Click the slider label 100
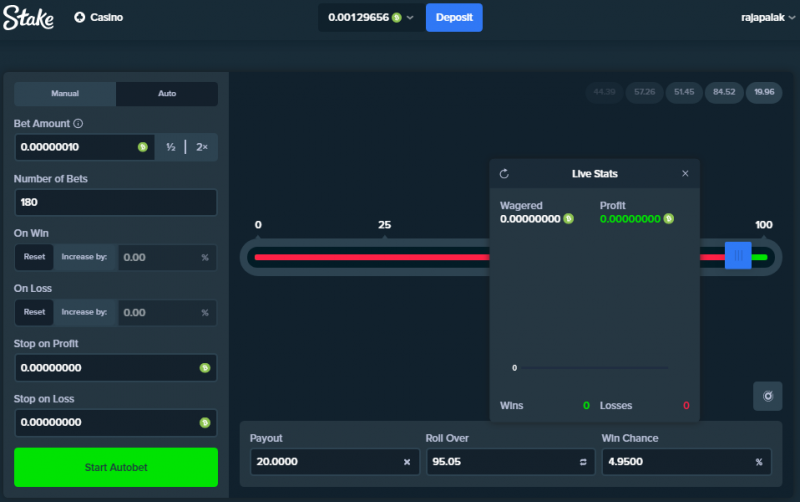This screenshot has height=502, width=800. coord(763,225)
